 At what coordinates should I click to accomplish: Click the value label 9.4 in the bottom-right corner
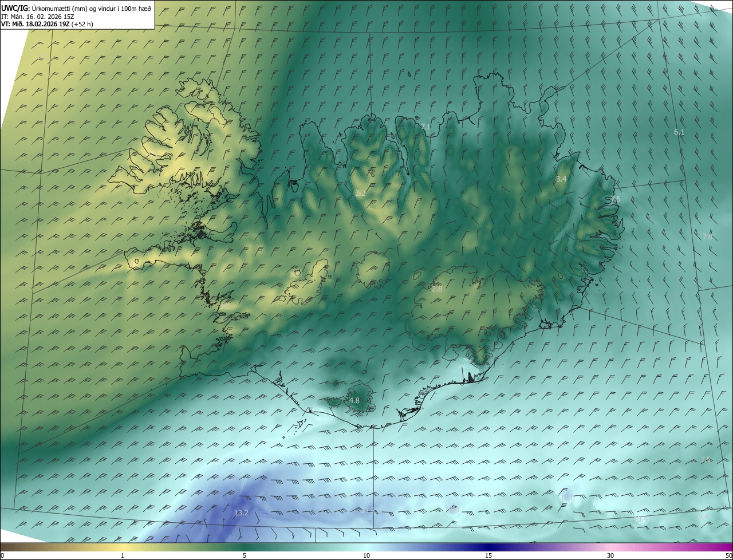[704, 516]
